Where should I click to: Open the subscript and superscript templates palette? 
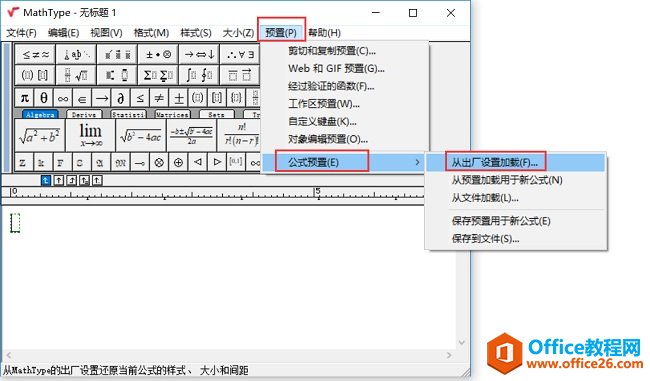click(x=117, y=75)
